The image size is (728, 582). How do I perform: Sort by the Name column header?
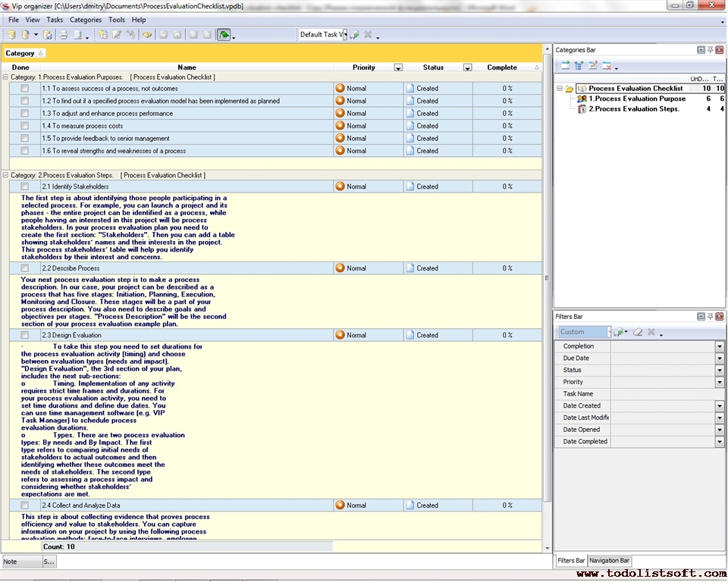(x=187, y=67)
